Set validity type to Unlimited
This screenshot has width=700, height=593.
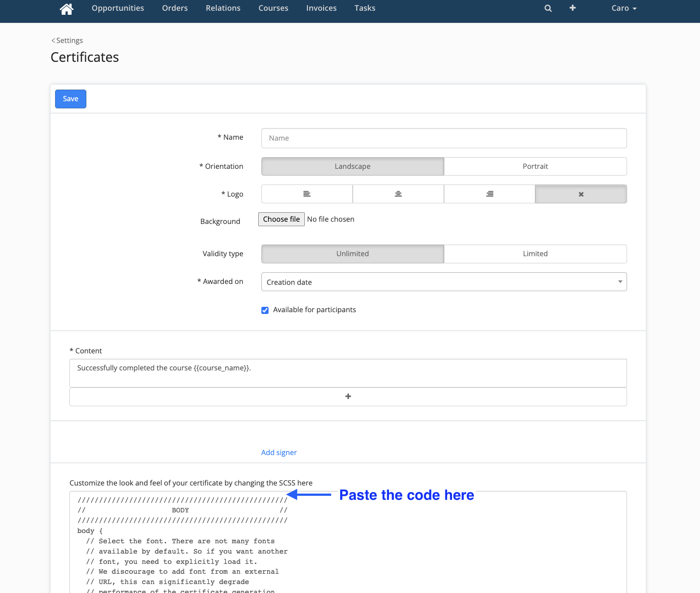point(353,254)
